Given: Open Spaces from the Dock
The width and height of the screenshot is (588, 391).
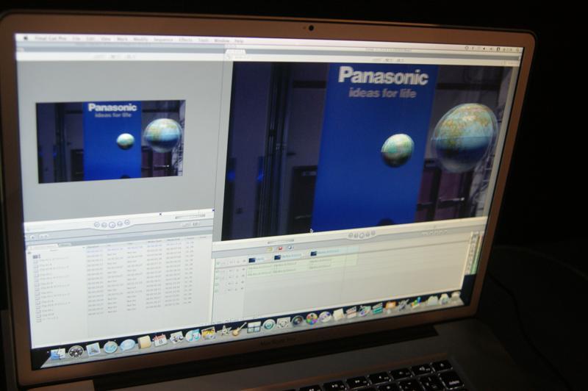Looking at the screenshot, I should tap(254, 327).
